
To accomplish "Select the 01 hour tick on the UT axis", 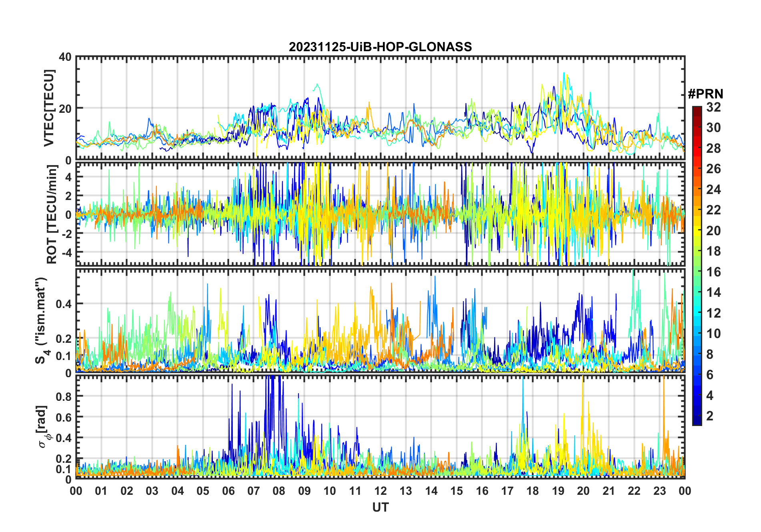I will pos(101,491).
